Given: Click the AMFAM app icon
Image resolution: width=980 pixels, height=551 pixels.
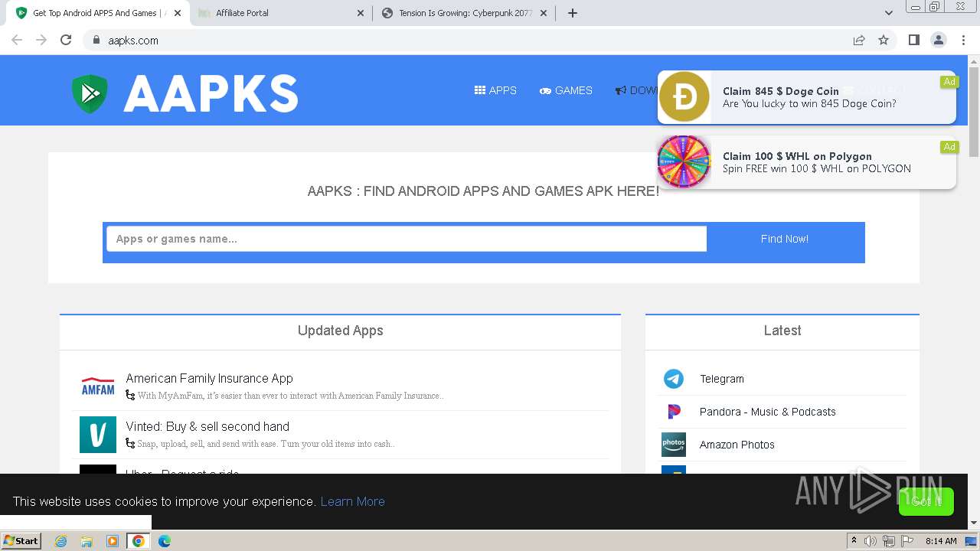Looking at the screenshot, I should pyautogui.click(x=98, y=386).
